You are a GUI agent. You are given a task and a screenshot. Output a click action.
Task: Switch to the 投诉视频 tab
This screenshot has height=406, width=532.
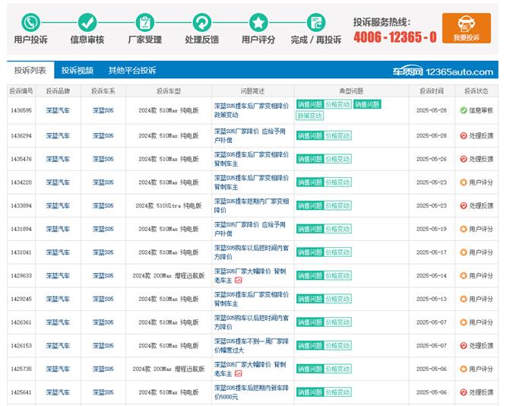pos(78,70)
